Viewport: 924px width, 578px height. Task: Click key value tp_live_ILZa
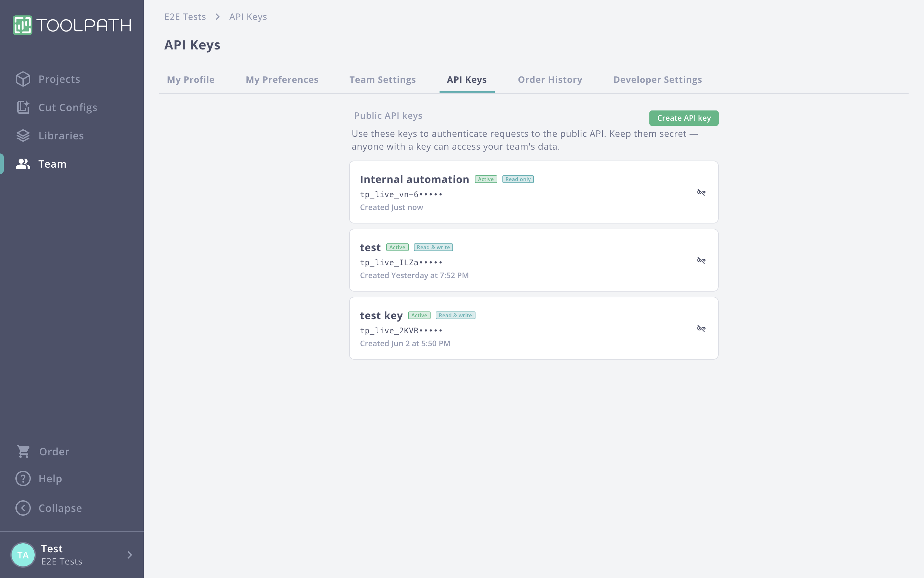click(x=401, y=263)
